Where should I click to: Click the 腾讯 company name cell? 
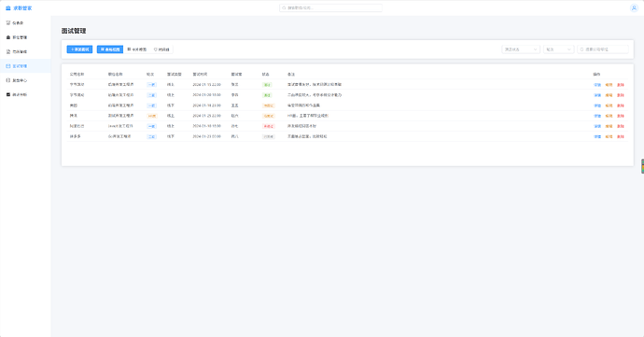point(73,116)
